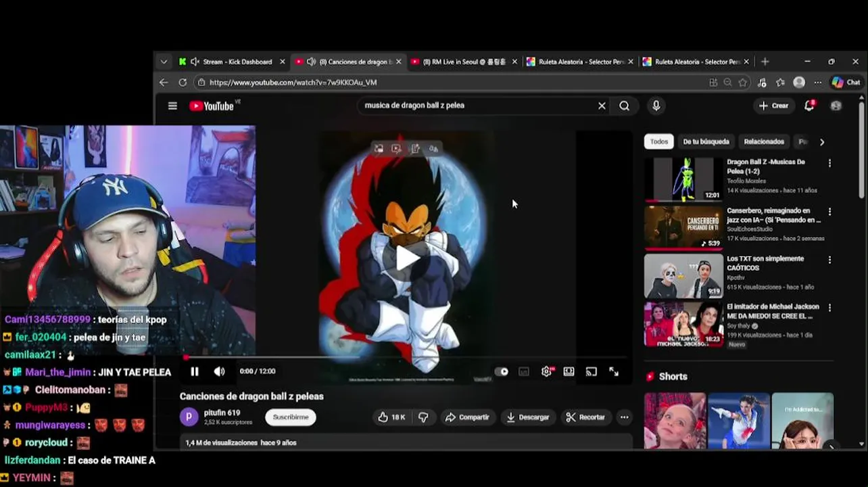868x487 pixels.
Task: Select the Relacionados filter chip
Action: pos(764,141)
